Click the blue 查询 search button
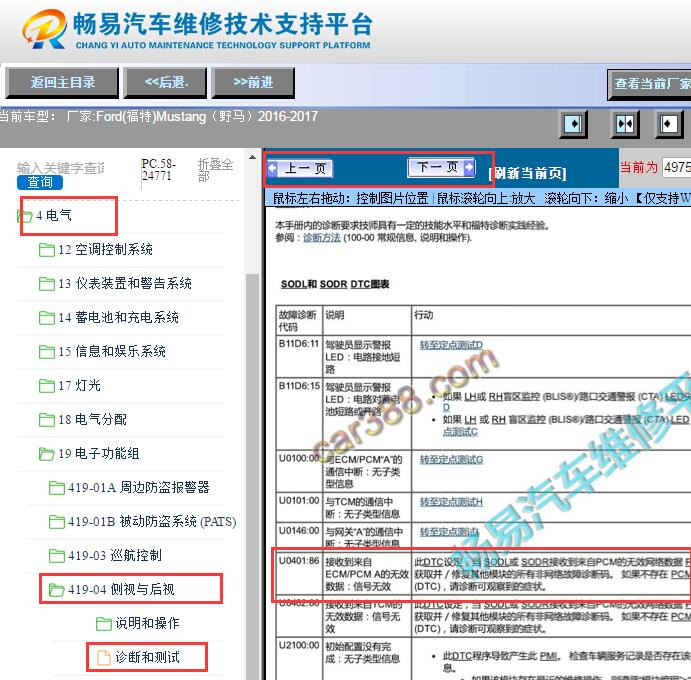Viewport: 691px width, 680px height. pos(40,182)
